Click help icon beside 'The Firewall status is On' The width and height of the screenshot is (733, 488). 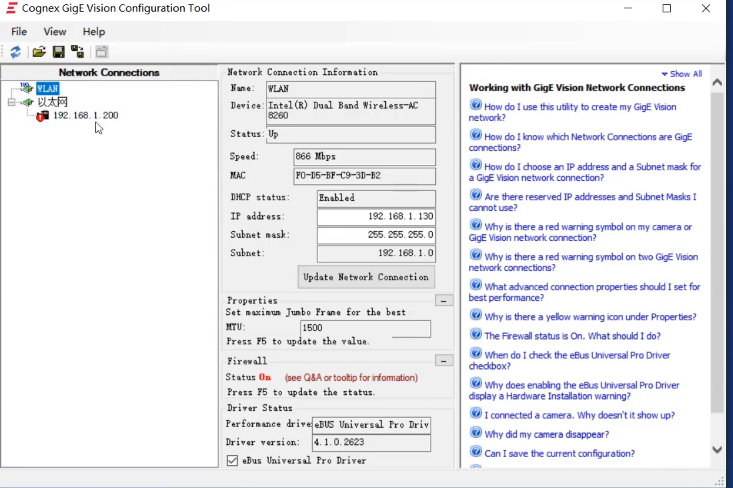tap(476, 334)
